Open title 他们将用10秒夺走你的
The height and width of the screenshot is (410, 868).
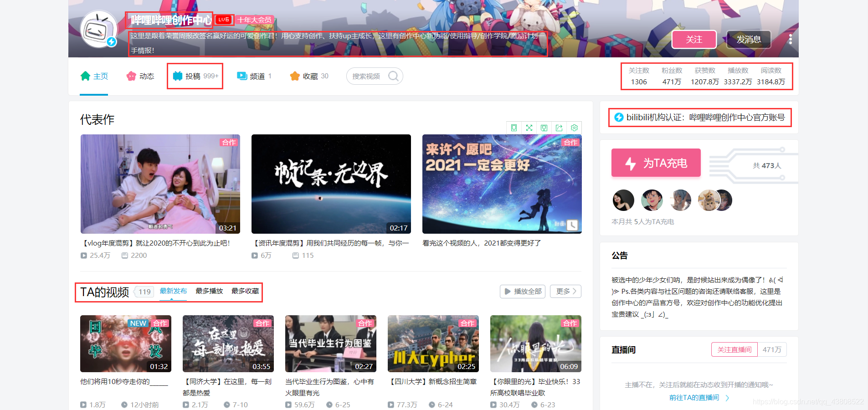pos(124,381)
